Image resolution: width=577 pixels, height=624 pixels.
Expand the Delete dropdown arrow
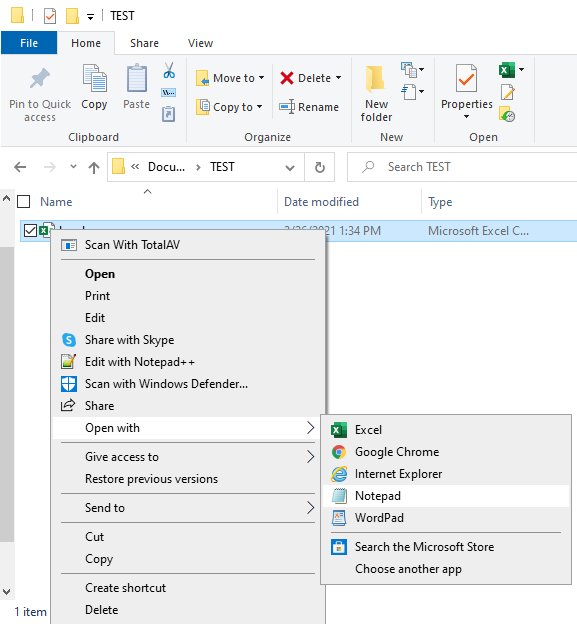coord(339,78)
